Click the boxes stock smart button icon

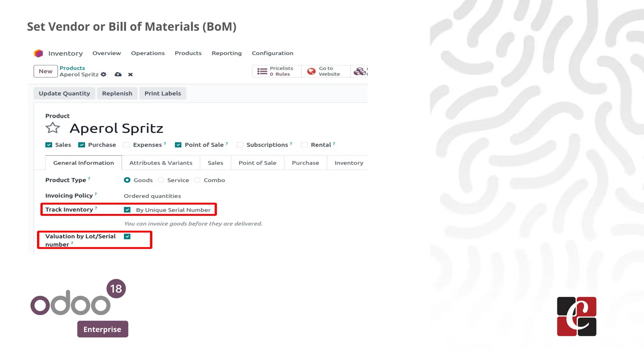tap(360, 71)
